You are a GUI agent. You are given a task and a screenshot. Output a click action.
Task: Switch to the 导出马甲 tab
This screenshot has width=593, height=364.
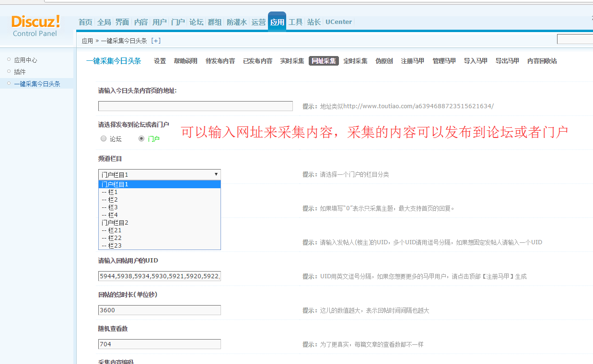click(x=507, y=61)
